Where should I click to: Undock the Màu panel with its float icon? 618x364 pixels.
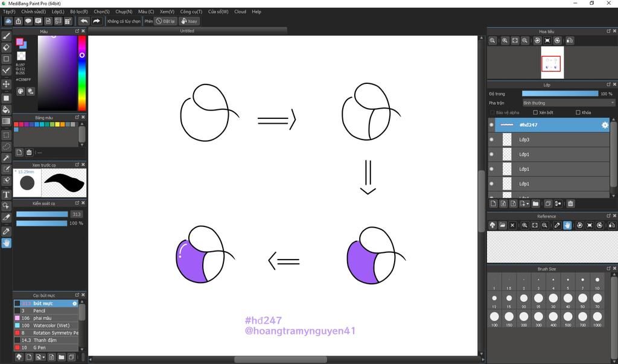coord(77,31)
